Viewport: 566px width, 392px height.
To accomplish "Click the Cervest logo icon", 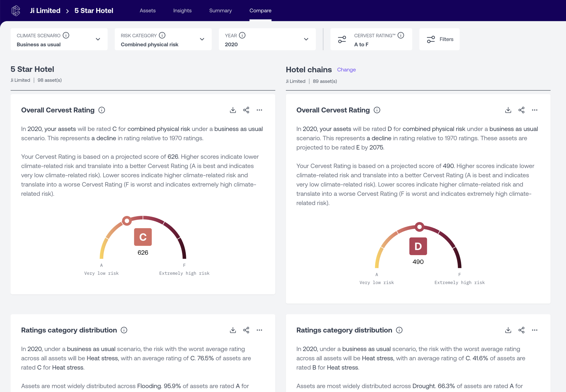I will tap(16, 11).
